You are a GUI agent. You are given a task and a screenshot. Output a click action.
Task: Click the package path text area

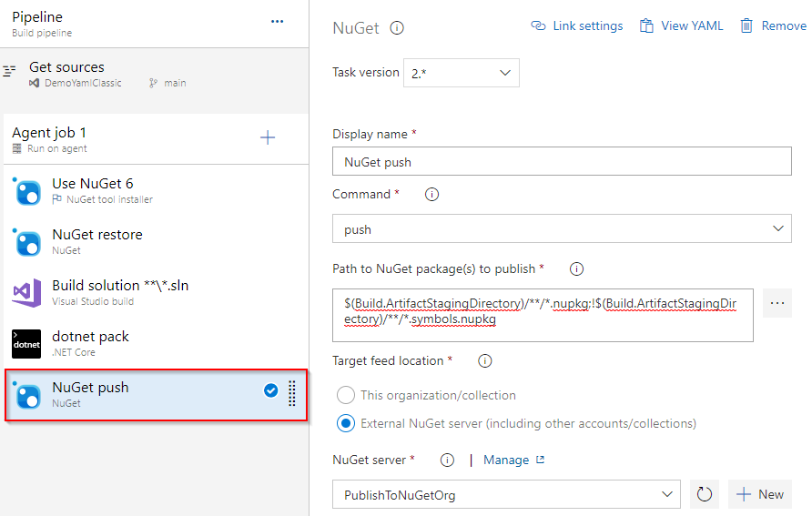[x=543, y=315]
